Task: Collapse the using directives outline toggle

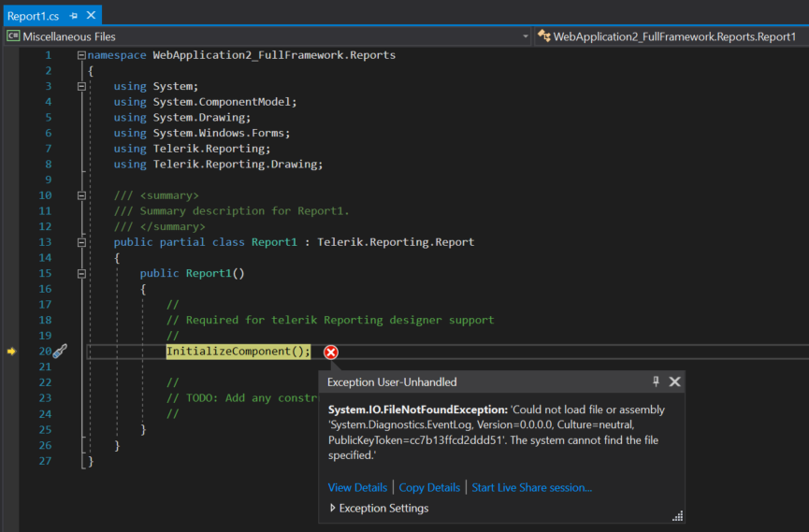Action: click(x=81, y=86)
